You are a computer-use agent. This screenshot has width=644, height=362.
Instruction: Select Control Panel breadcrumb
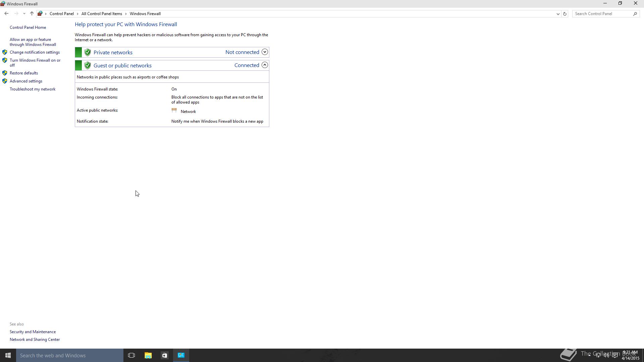[62, 14]
